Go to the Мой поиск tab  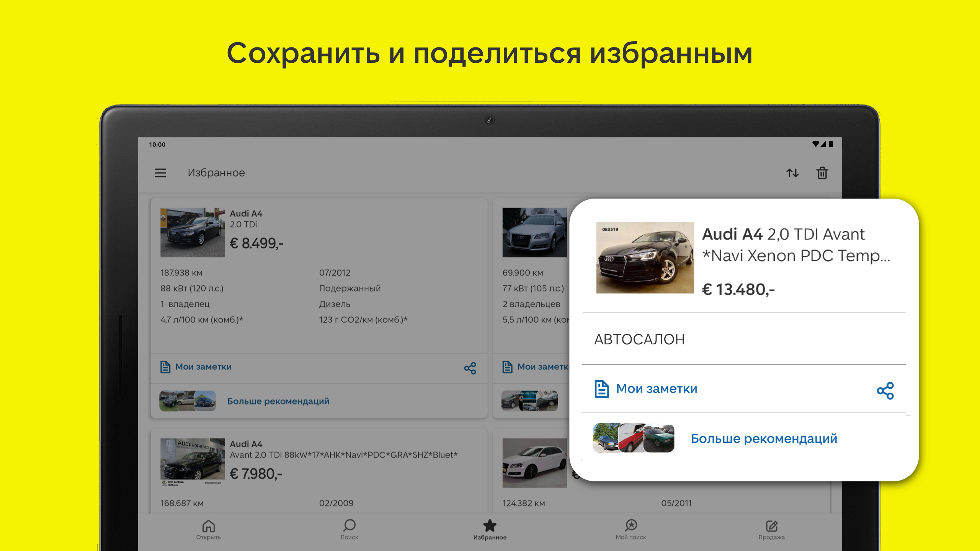pyautogui.click(x=631, y=530)
